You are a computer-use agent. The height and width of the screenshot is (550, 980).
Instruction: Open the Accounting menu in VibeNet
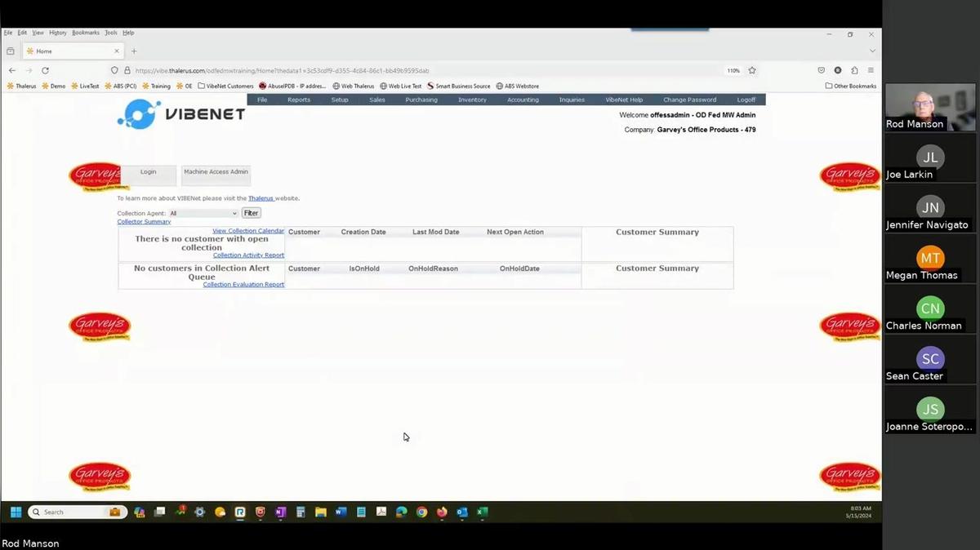click(523, 100)
